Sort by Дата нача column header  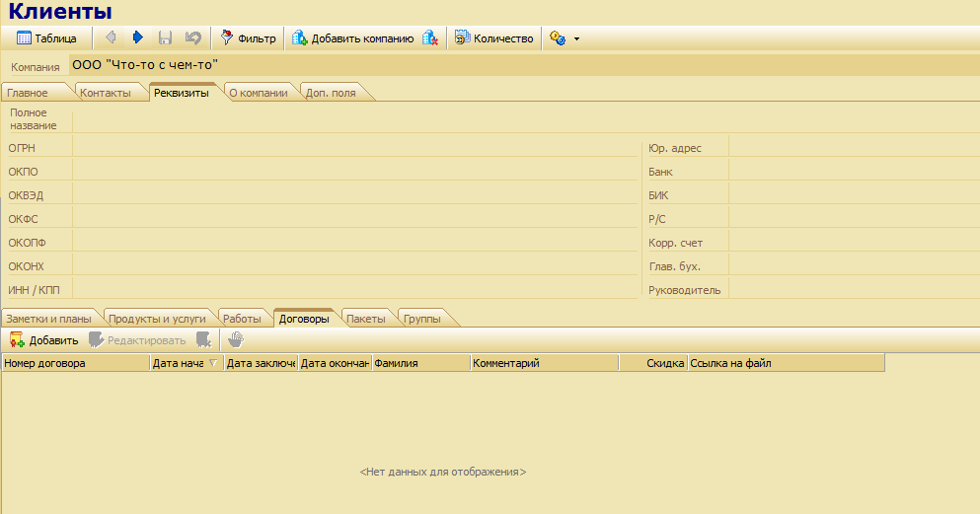click(x=187, y=363)
